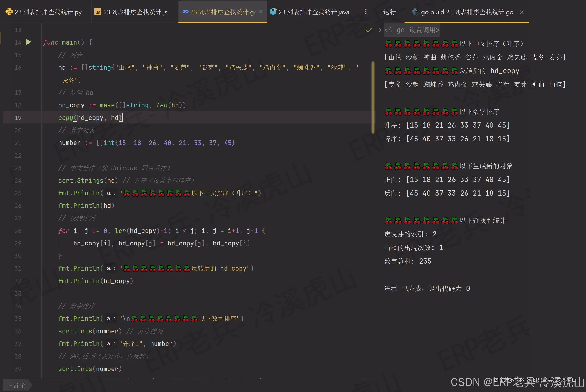The width and height of the screenshot is (586, 392).
Task: Toggle the a… parameter hint on line 25
Action: pyautogui.click(x=110, y=193)
